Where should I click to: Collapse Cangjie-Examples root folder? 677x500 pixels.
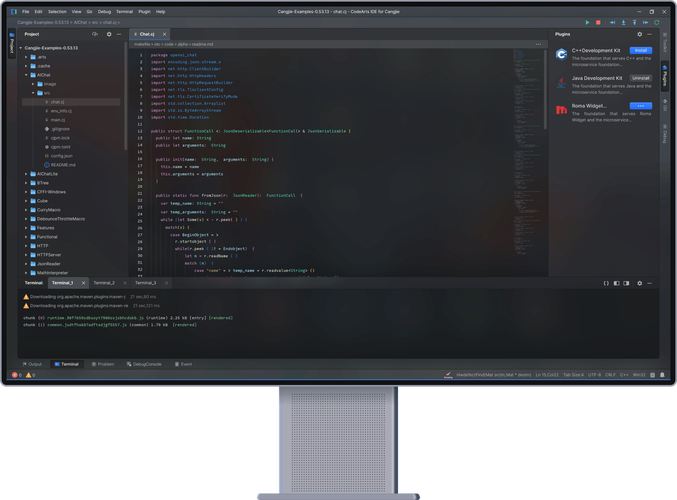[21, 48]
